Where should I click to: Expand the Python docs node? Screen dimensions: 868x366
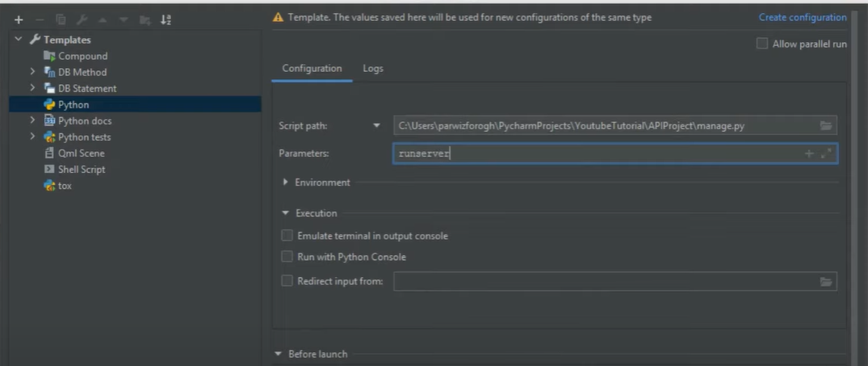click(32, 120)
